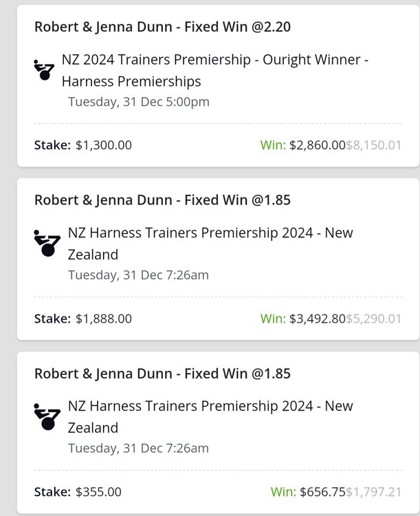
Task: Open event name in the $355.00 stake card
Action: tap(210, 417)
